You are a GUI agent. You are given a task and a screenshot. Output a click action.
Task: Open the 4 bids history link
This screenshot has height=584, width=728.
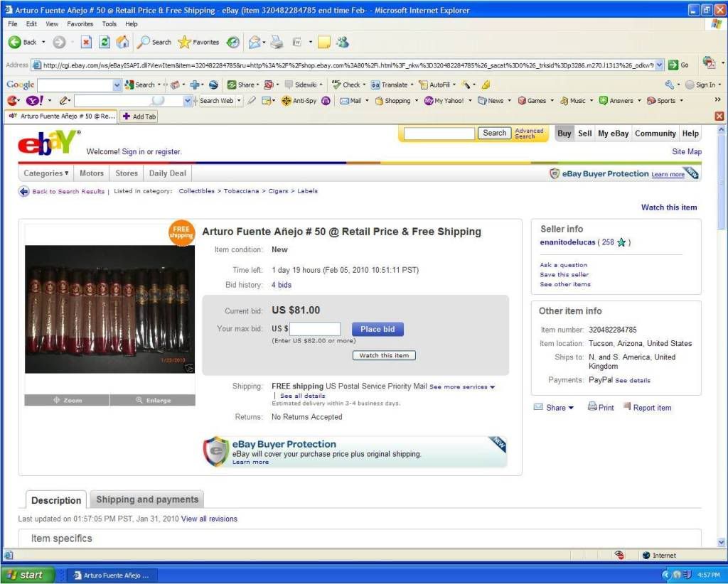[x=282, y=285]
